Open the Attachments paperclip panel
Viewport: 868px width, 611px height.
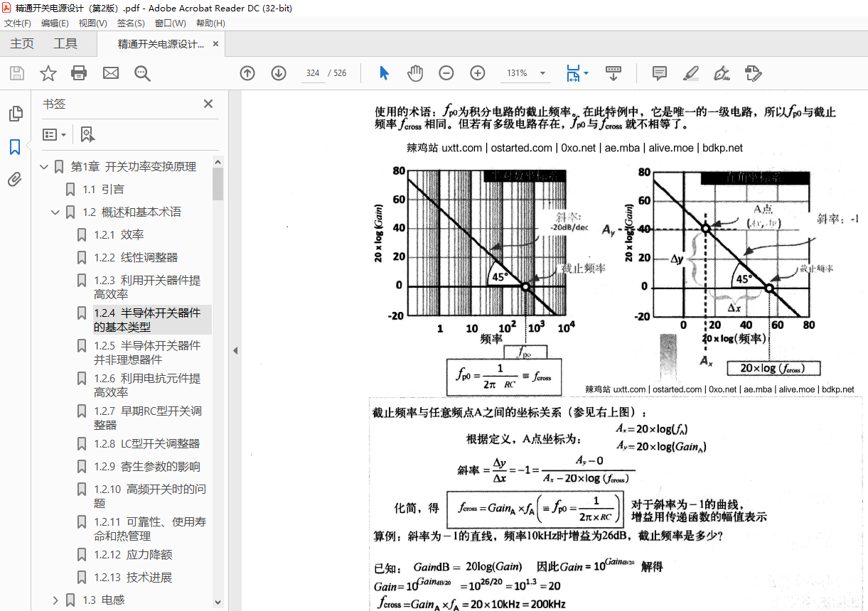click(x=15, y=180)
